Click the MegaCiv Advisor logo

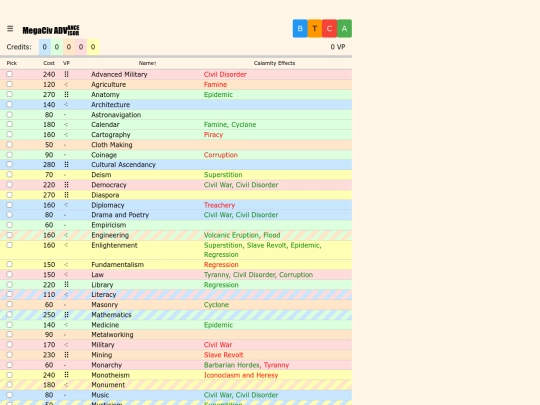[51, 30]
